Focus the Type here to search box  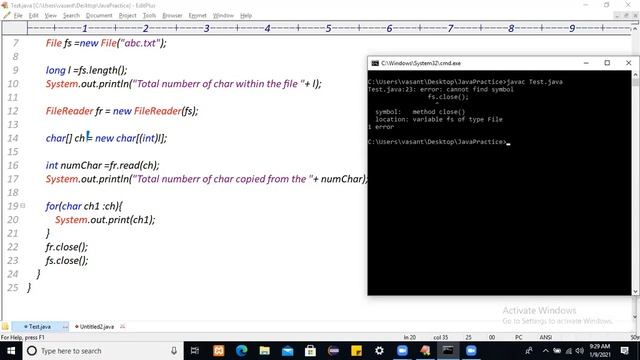click(x=103, y=351)
